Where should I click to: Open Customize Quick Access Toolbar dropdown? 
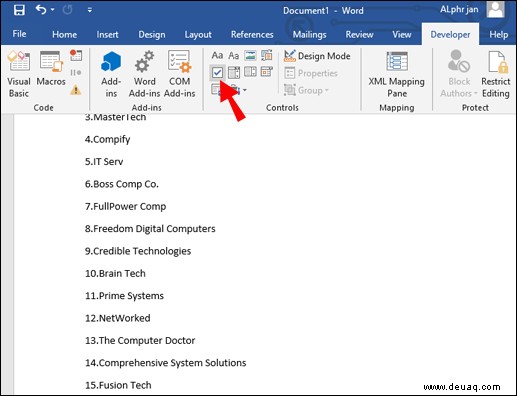(89, 10)
